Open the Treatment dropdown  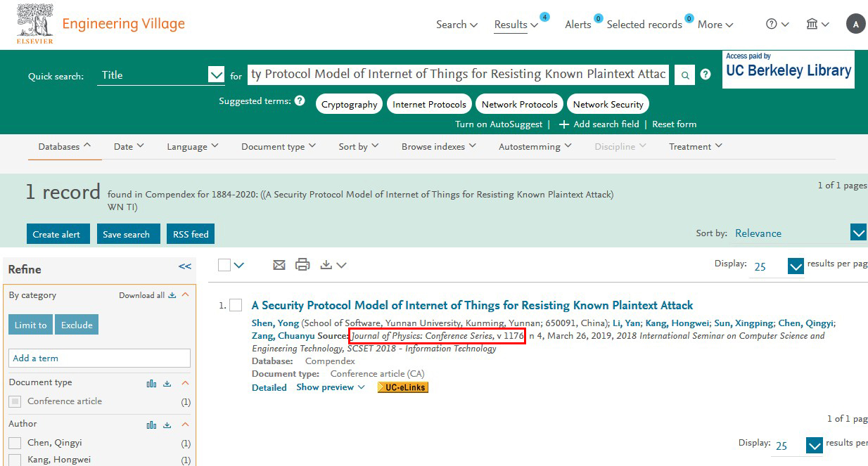click(696, 147)
